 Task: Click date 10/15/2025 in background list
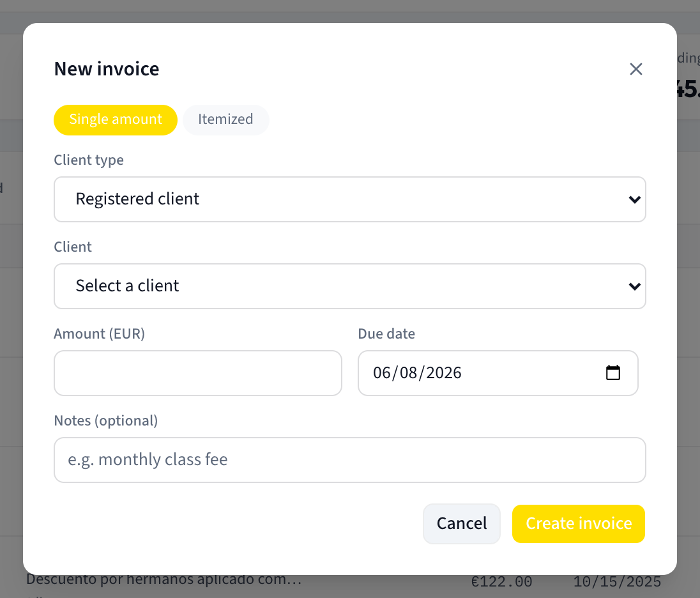617,581
